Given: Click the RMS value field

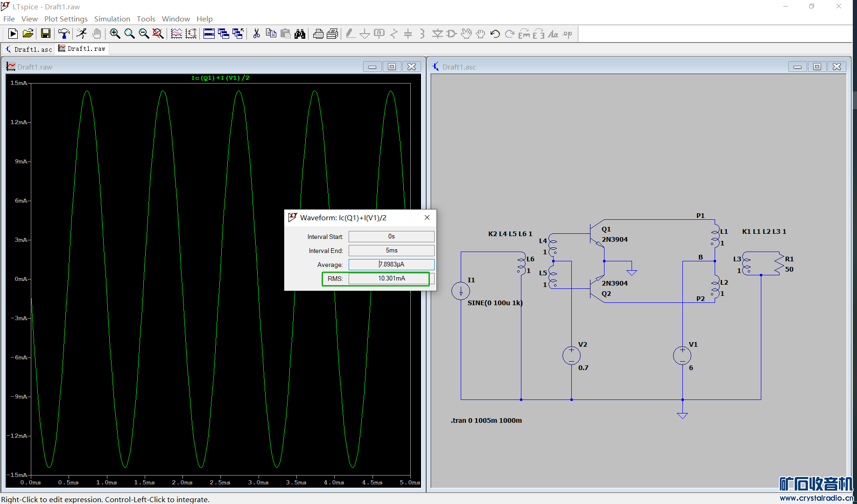Looking at the screenshot, I should tap(391, 279).
